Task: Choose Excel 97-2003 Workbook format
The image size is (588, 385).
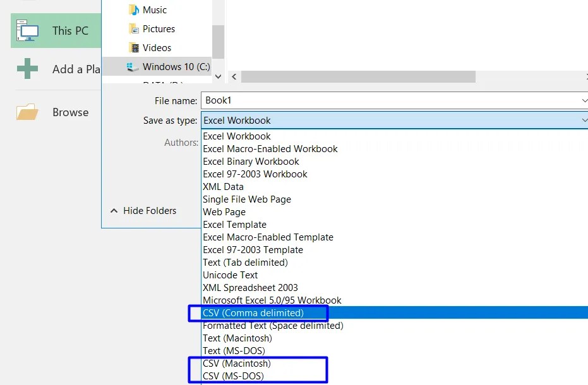Action: point(256,174)
